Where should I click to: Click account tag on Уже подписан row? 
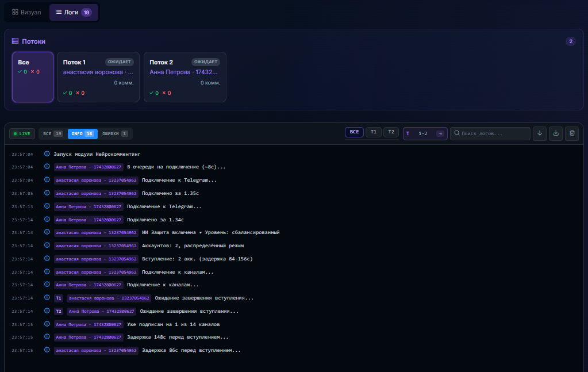click(x=89, y=324)
